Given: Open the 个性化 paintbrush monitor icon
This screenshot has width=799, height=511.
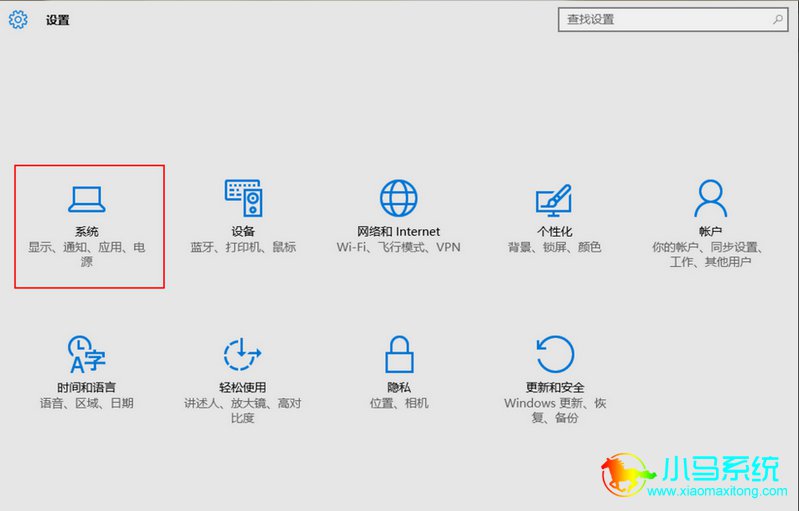Looking at the screenshot, I should point(554,200).
